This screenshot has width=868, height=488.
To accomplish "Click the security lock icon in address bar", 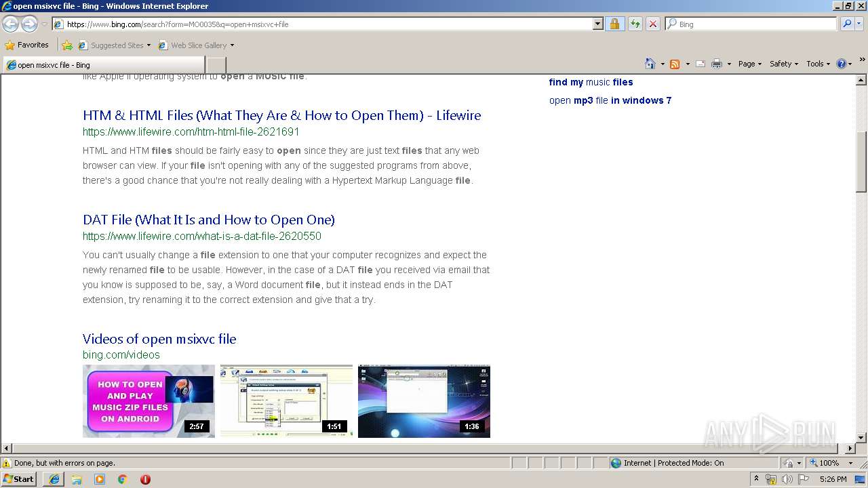I will 614,24.
